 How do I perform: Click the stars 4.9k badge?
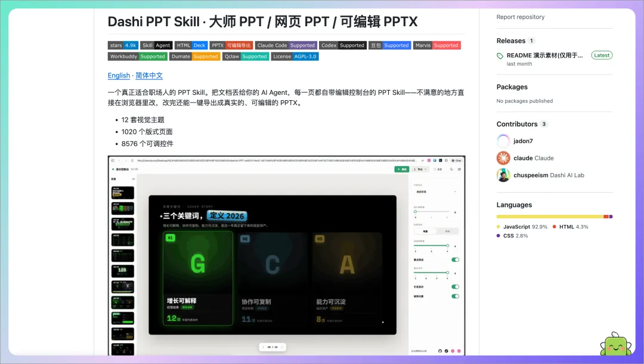point(123,45)
